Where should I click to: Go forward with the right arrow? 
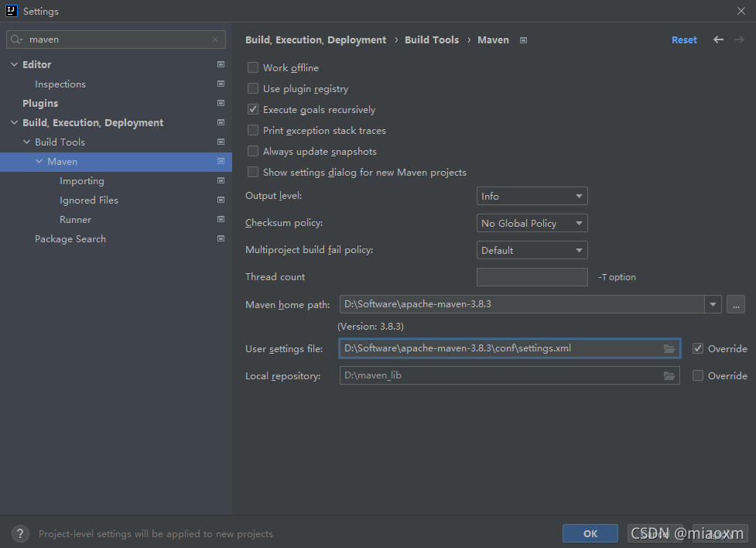[x=739, y=39]
